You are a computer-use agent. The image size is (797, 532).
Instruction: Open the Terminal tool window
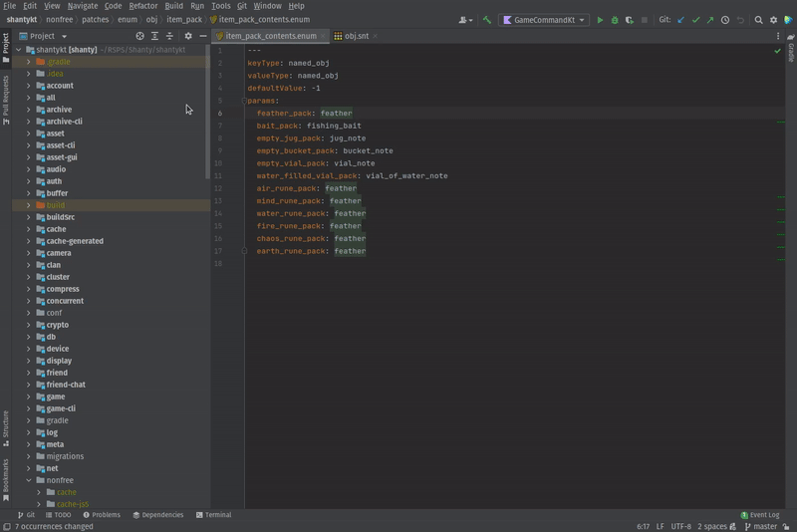[x=213, y=515]
